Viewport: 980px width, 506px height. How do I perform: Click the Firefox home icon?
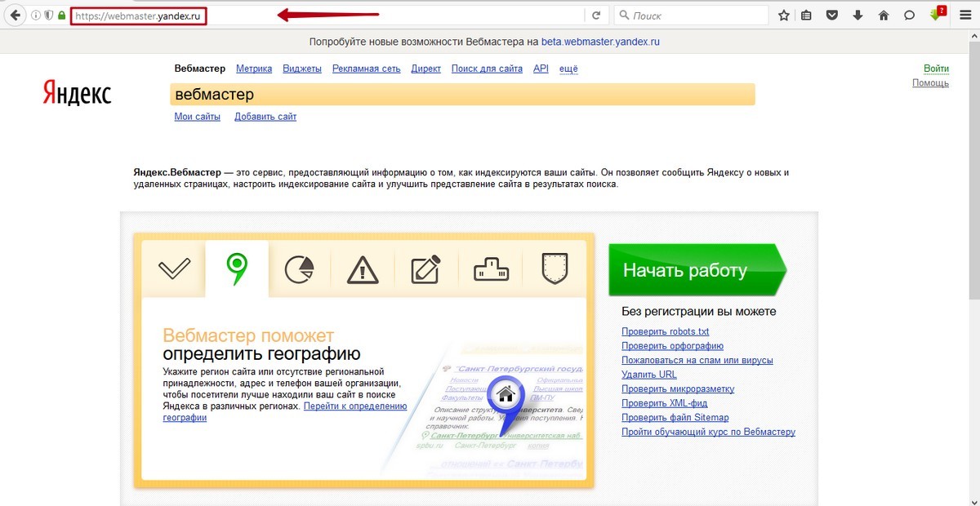click(883, 16)
